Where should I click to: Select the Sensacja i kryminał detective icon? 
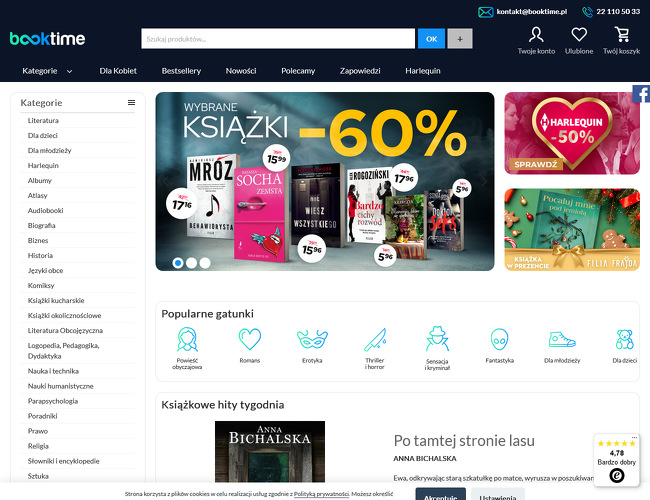(x=437, y=339)
